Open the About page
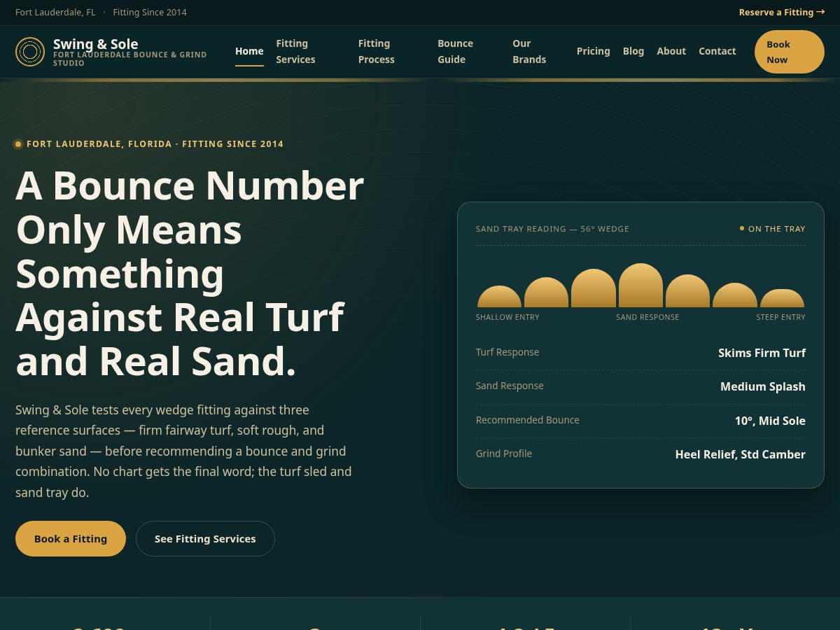 671,51
